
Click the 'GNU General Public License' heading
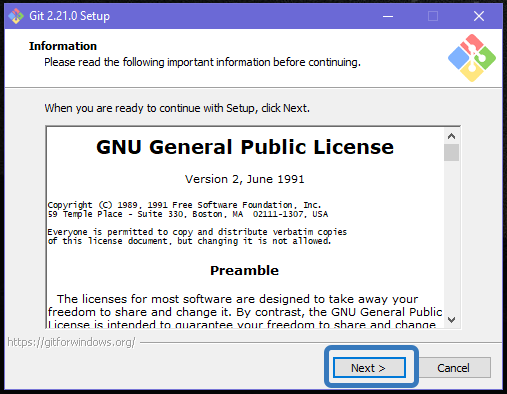pos(245,147)
